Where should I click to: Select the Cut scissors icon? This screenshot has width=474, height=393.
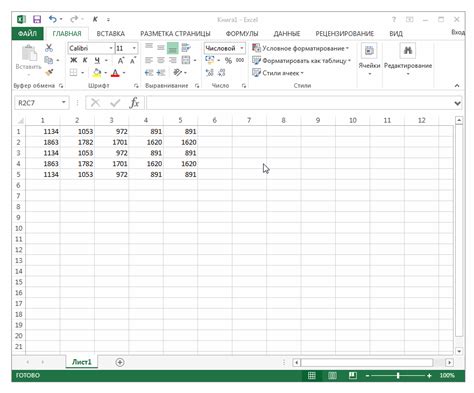click(x=49, y=48)
